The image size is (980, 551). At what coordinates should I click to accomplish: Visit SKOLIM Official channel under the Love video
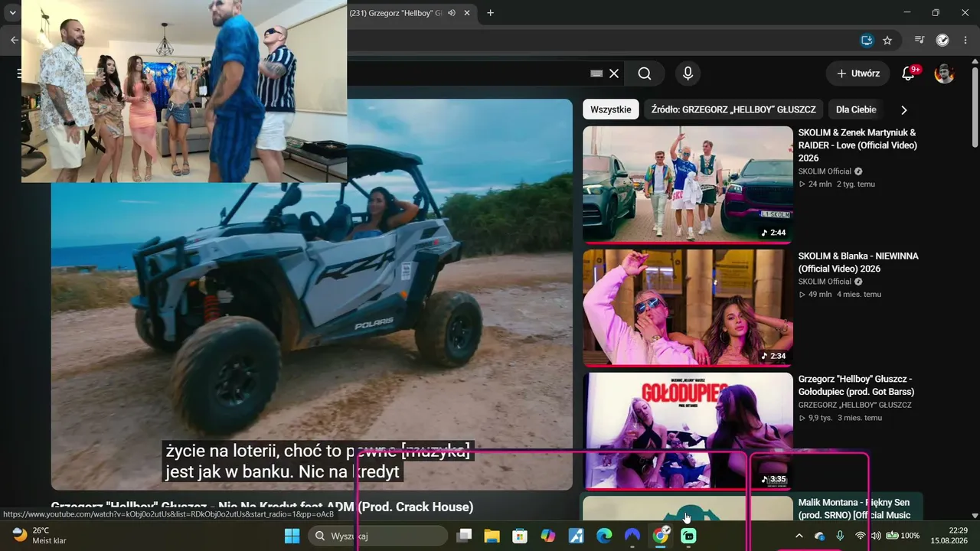pos(825,171)
